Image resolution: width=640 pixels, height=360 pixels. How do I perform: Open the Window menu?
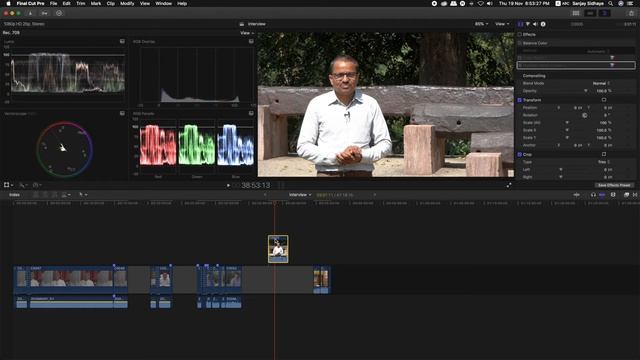tap(163, 3)
